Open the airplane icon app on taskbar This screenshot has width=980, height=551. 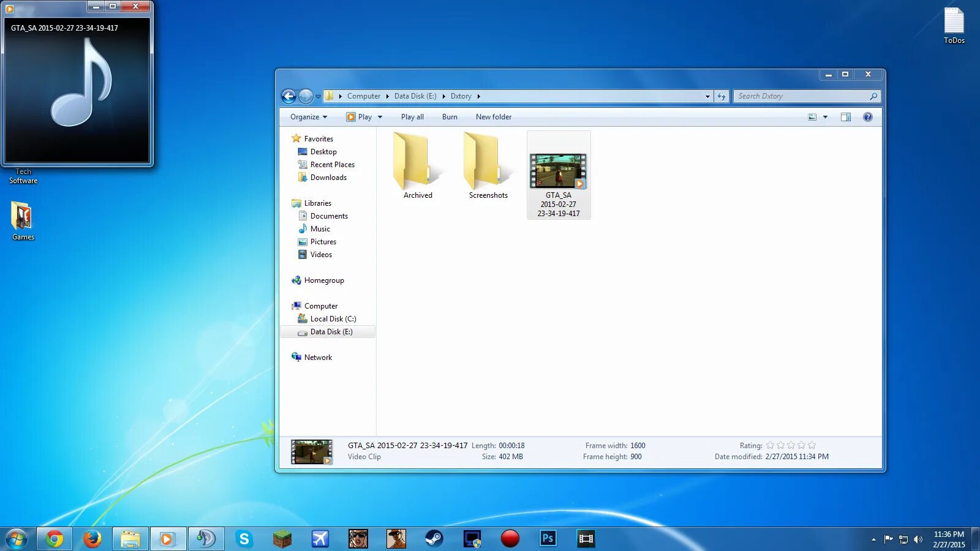(320, 539)
